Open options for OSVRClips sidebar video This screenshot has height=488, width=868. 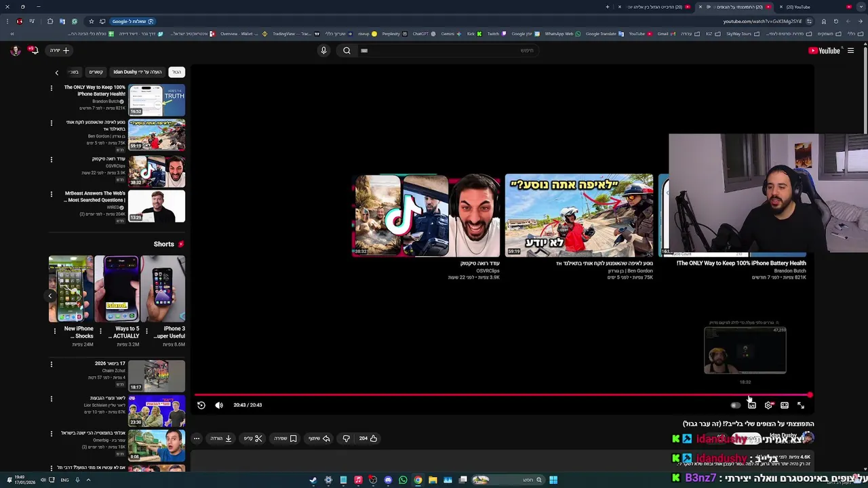[x=51, y=159]
